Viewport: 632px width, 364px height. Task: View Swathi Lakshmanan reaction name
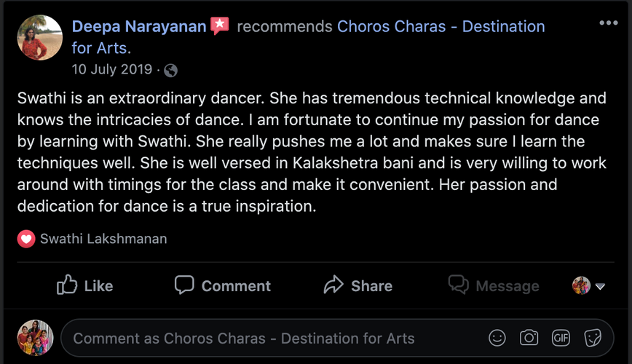103,239
